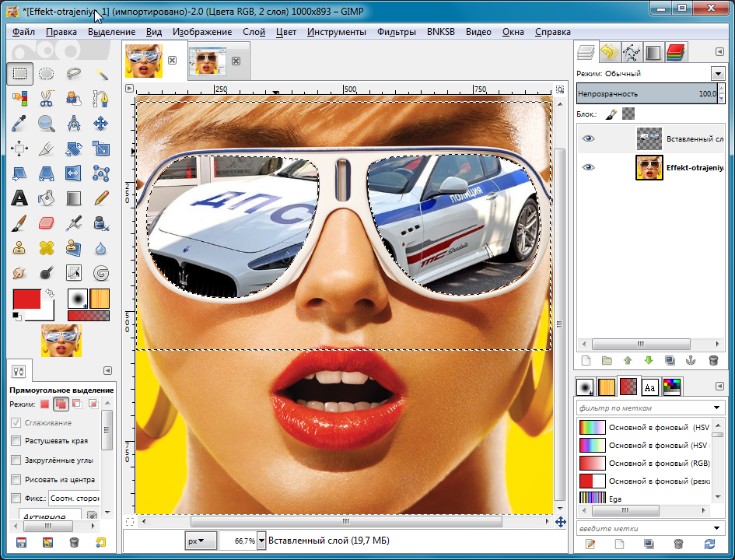
Task: Select the 'Ega' gradient
Action: pyautogui.click(x=646, y=499)
